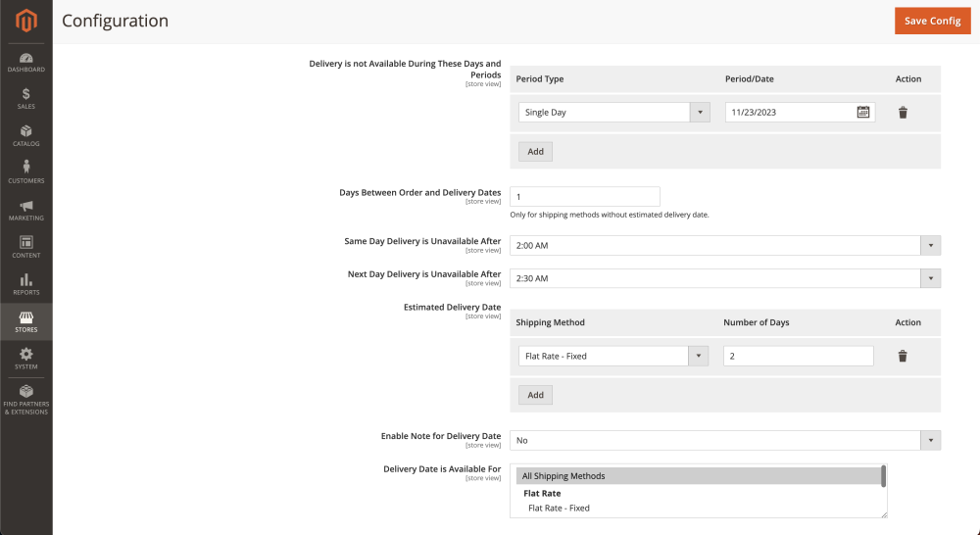The image size is (980, 535).
Task: Delete the Flat Rate - Fixed row
Action: point(903,357)
